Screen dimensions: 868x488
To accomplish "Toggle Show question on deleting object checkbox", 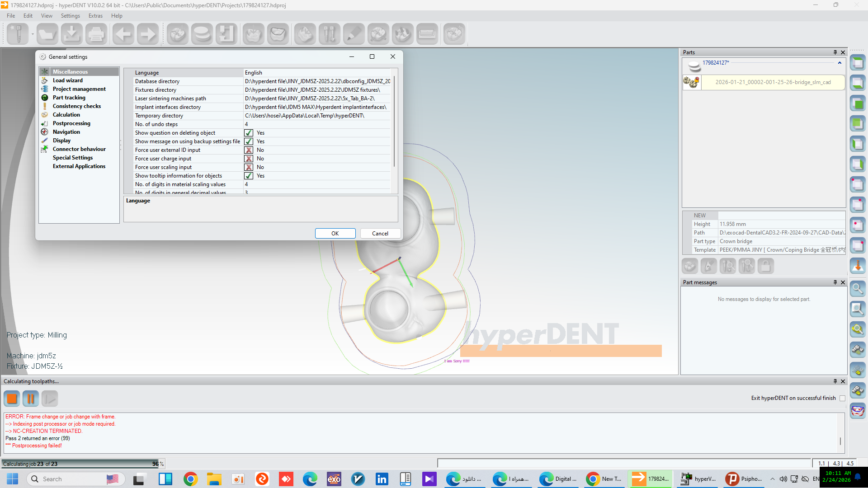I will click(x=249, y=133).
